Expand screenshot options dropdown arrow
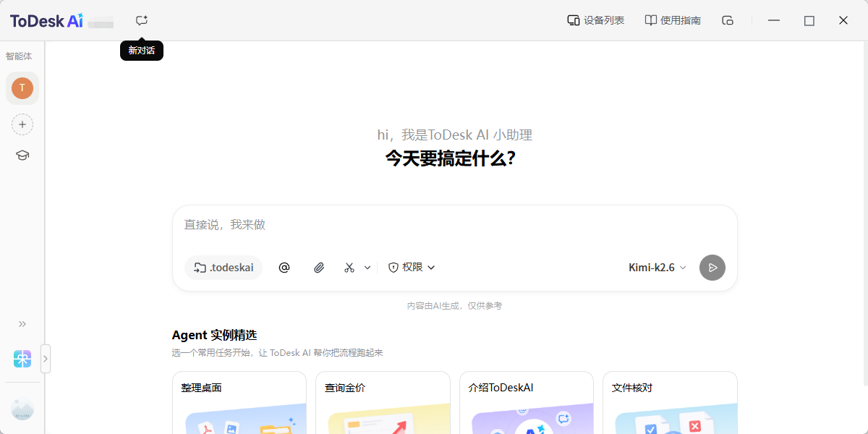Image resolution: width=868 pixels, height=434 pixels. 367,268
